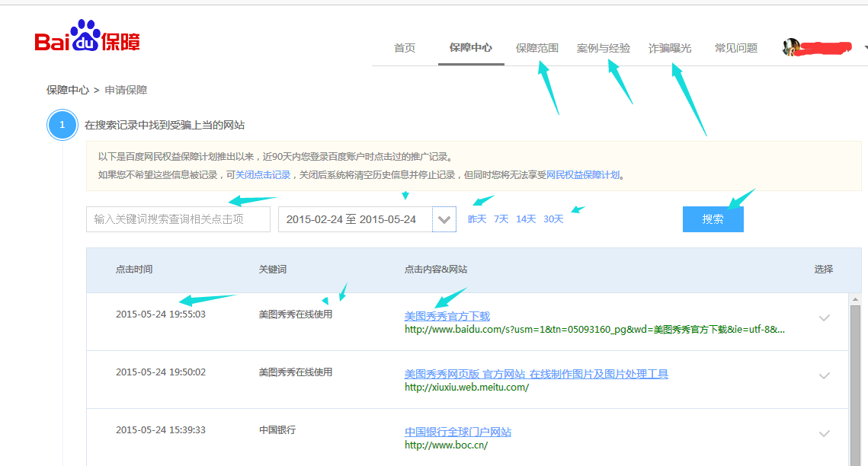
Task: Select the 中国银行 row checkmark
Action: (825, 434)
